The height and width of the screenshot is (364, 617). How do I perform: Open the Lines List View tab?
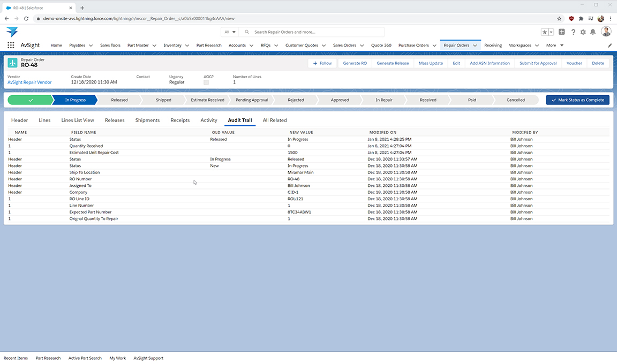pyautogui.click(x=78, y=120)
